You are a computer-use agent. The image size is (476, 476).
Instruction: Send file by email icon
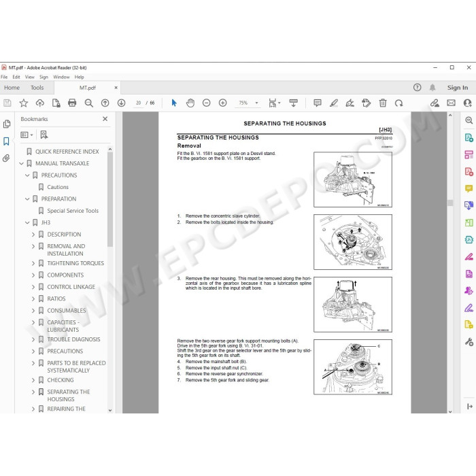coord(451,103)
